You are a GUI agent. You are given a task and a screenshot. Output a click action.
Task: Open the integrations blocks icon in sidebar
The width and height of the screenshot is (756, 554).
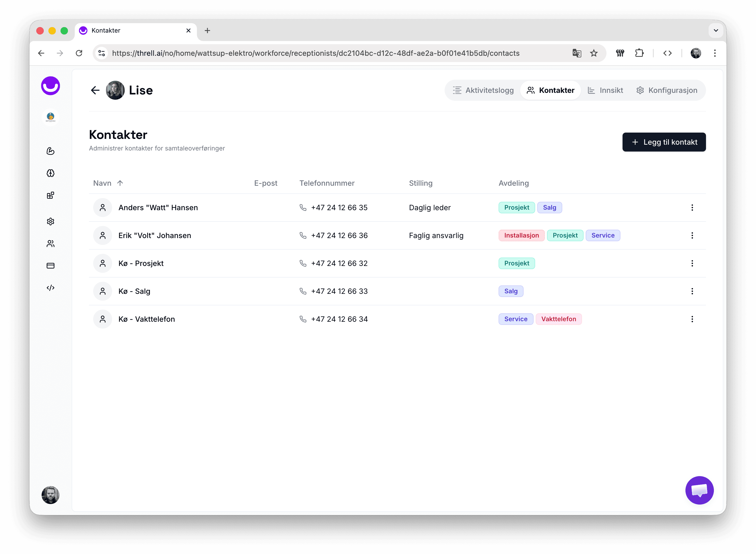pyautogui.click(x=50, y=195)
